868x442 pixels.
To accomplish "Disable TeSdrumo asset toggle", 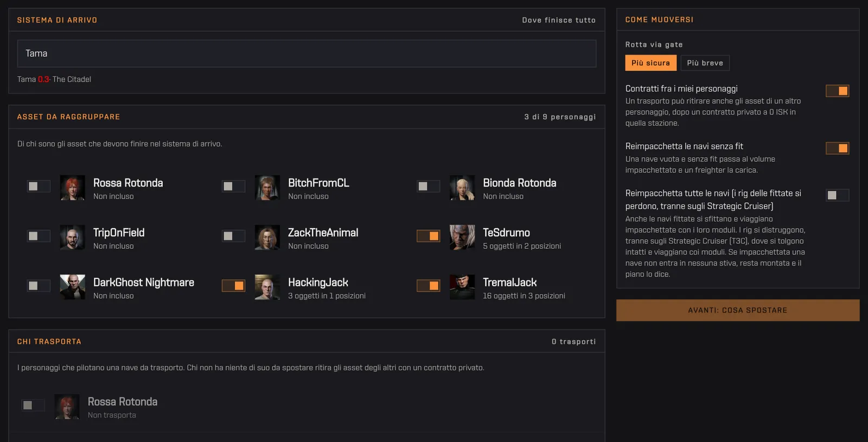I will pyautogui.click(x=428, y=236).
